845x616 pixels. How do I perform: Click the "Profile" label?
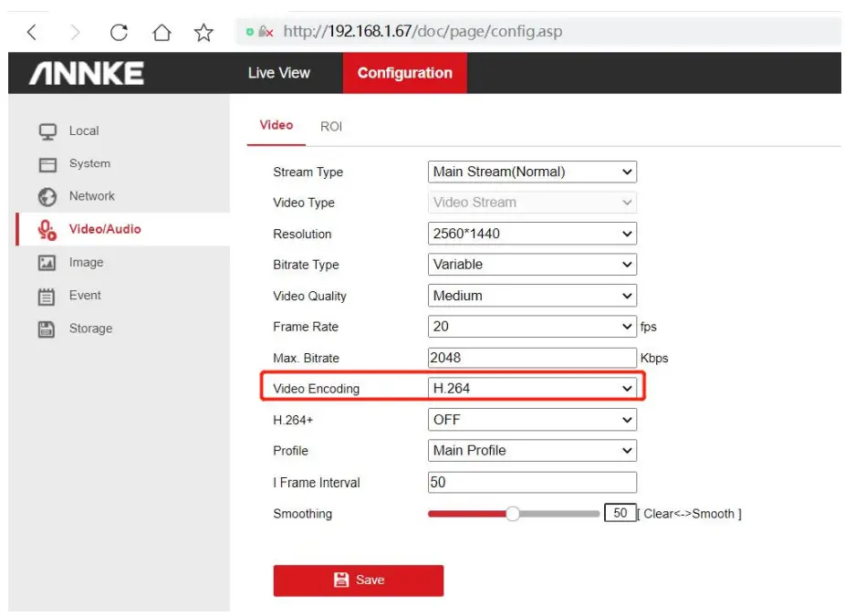click(290, 451)
